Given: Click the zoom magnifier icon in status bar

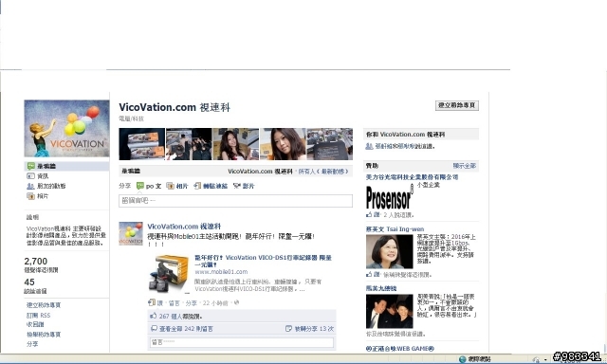Looking at the screenshot, I should click(x=535, y=360).
